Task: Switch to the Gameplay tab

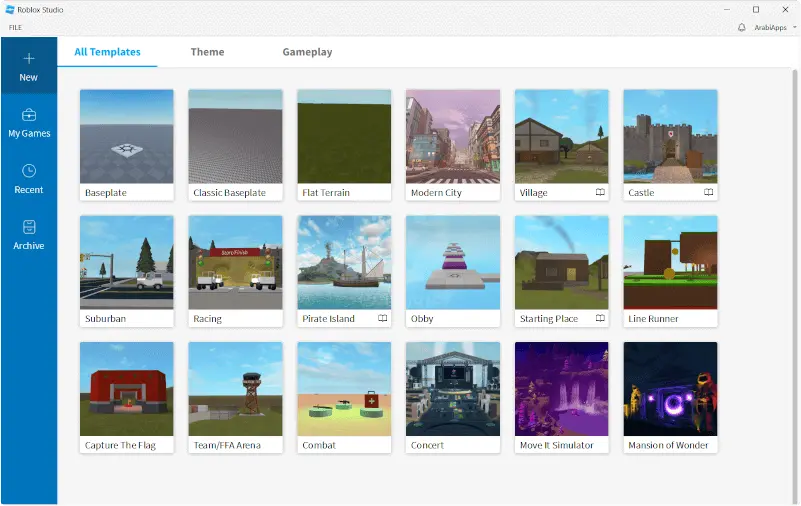Action: [307, 52]
